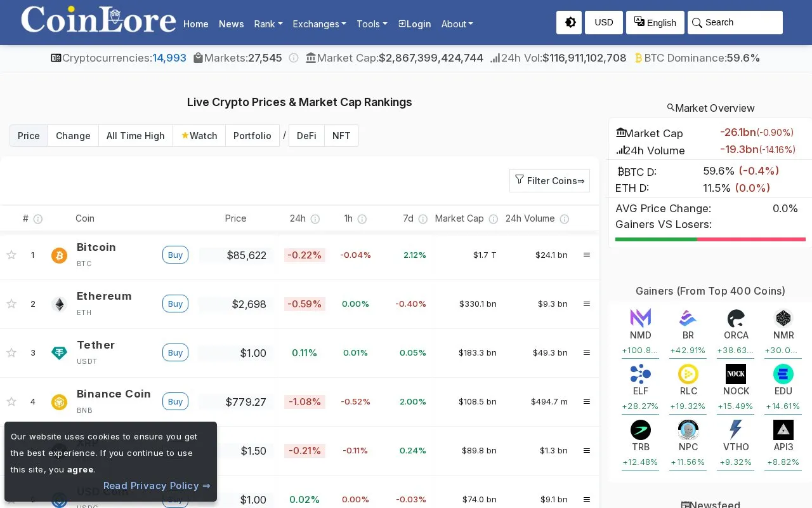Open the About dropdown menu
This screenshot has height=508, width=812.
click(x=457, y=24)
